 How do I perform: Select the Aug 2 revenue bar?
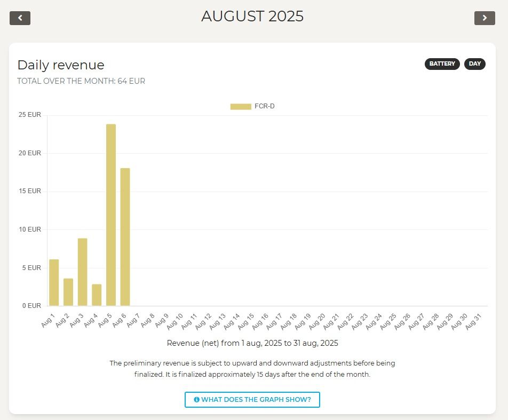tap(68, 292)
